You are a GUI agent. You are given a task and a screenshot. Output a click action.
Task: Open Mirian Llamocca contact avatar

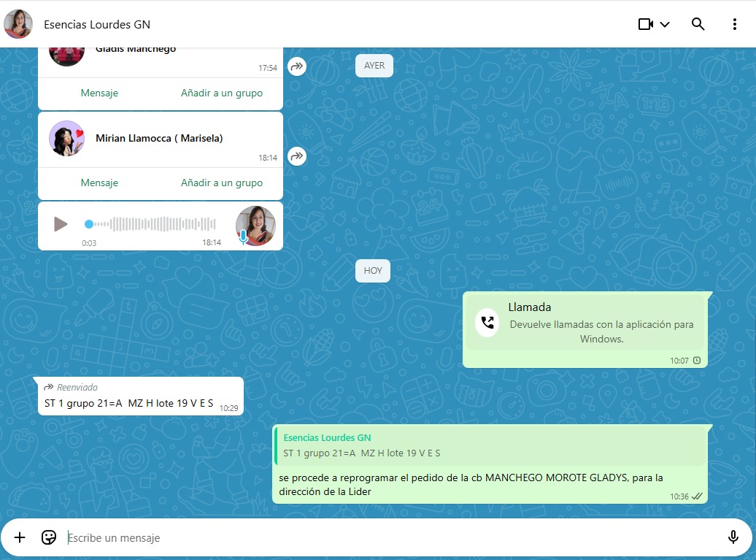66,138
